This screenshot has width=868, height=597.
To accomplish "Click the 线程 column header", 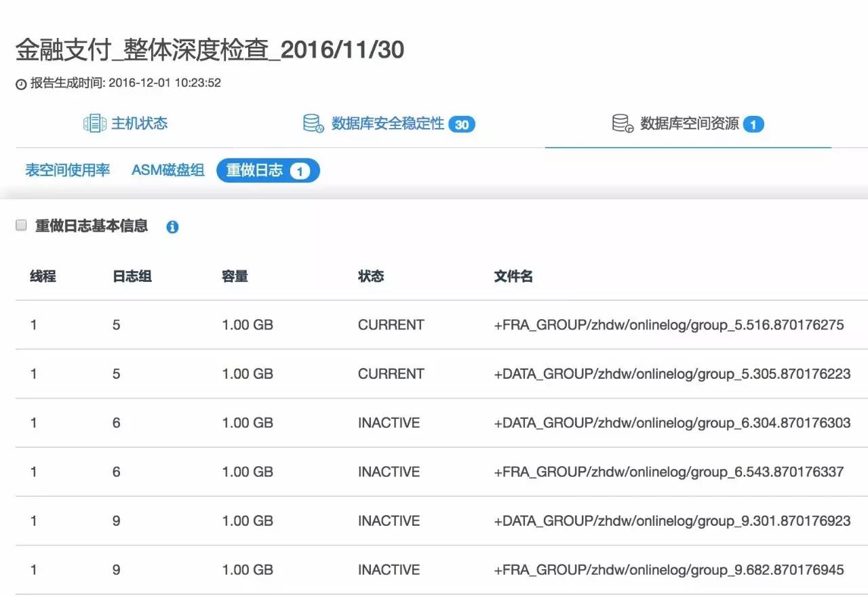I will click(x=43, y=276).
